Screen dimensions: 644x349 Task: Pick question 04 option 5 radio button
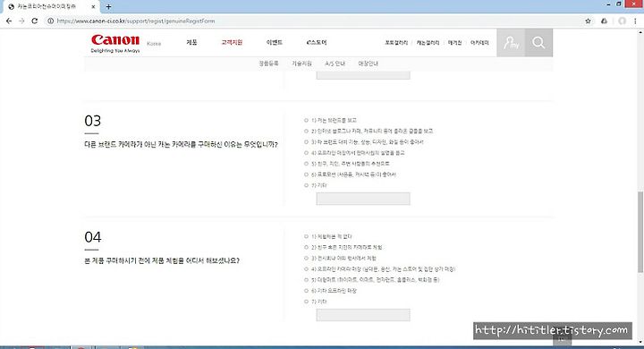pyautogui.click(x=306, y=280)
